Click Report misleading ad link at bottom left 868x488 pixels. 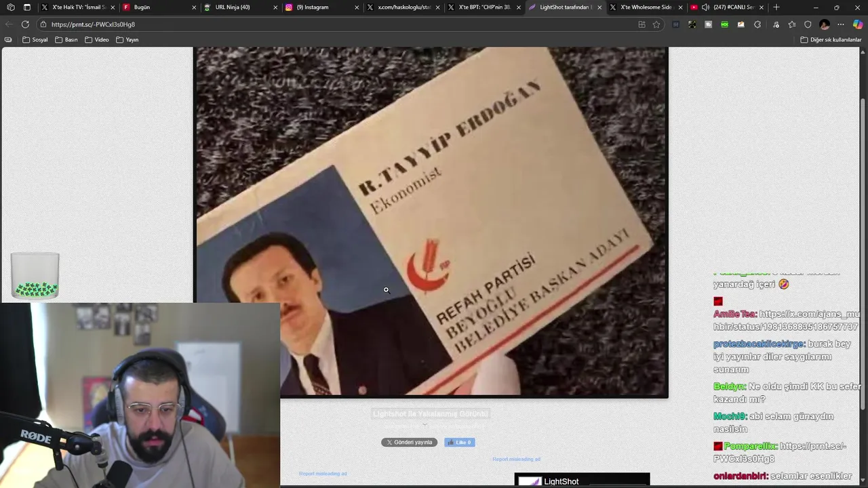pyautogui.click(x=323, y=473)
